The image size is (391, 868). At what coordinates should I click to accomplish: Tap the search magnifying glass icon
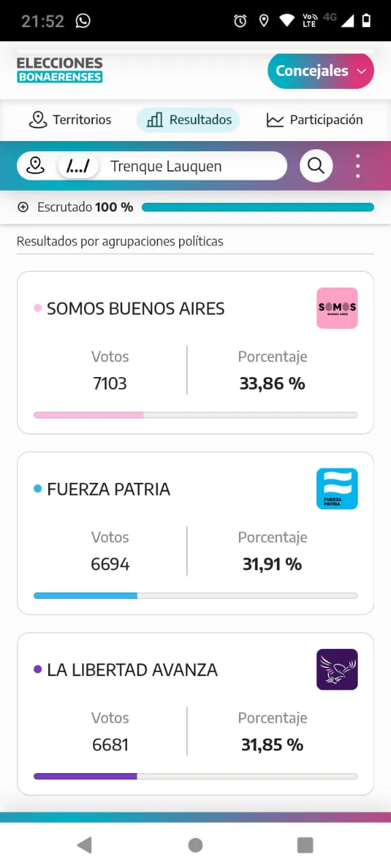316,165
